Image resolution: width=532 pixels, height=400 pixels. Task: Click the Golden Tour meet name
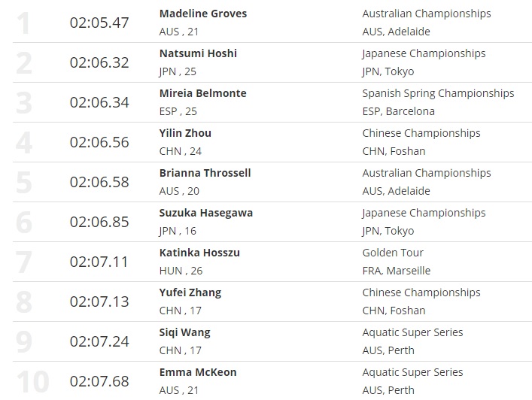coord(393,253)
